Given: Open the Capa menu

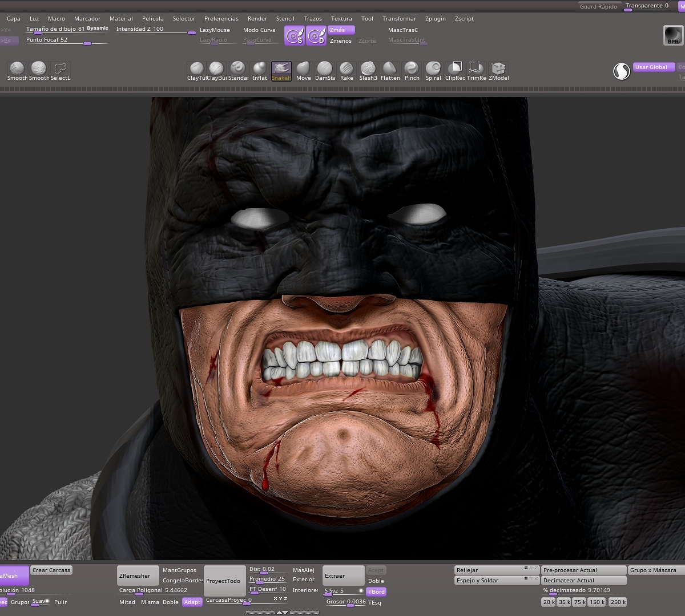Looking at the screenshot, I should pos(14,19).
